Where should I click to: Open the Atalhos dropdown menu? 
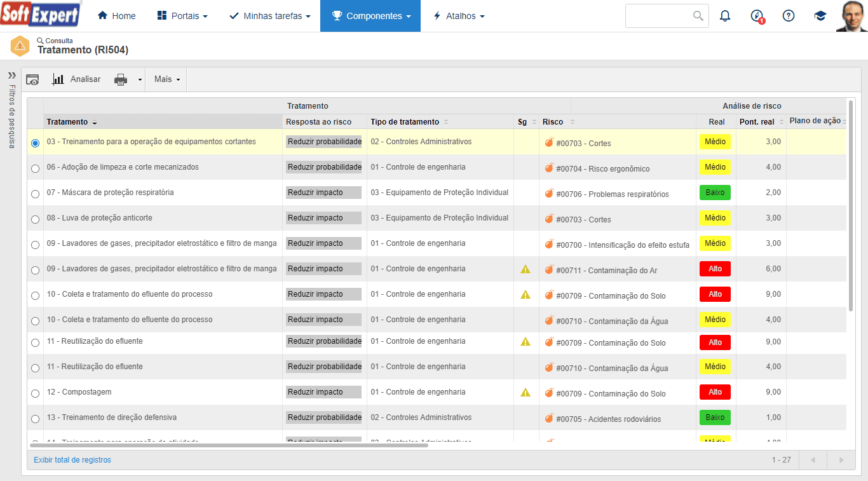coord(459,16)
